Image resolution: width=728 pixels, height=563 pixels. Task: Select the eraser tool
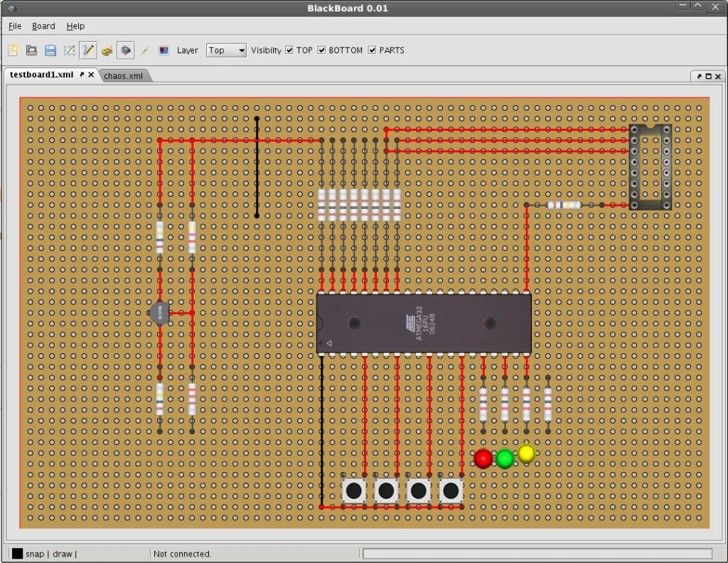126,50
